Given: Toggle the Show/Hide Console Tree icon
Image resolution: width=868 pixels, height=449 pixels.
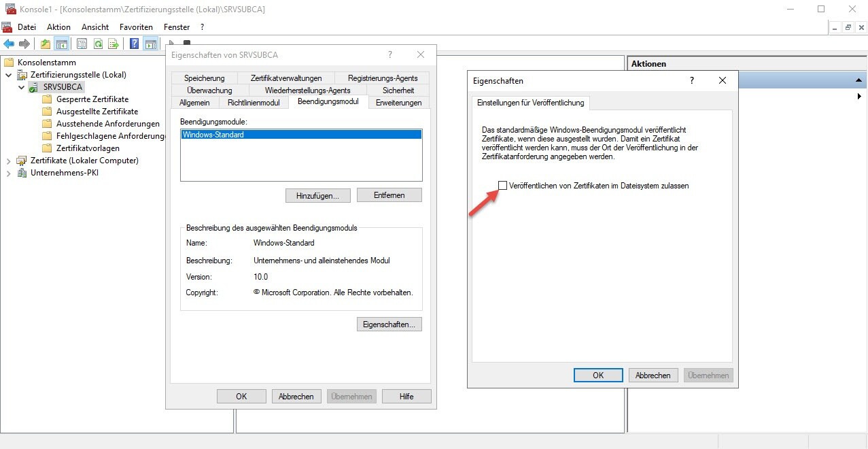Looking at the screenshot, I should pos(62,44).
